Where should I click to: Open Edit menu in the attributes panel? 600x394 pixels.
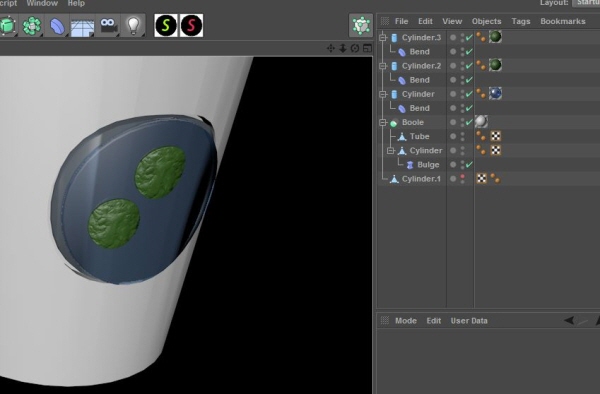click(434, 321)
